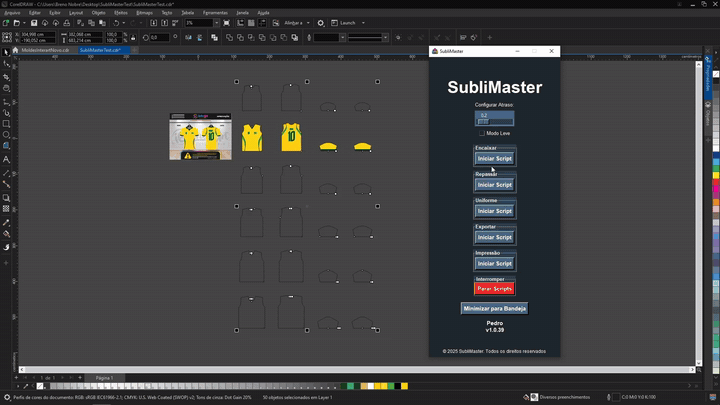Toggle the Show rulers icon
Screen dimensions: 720x405
pos(240,23)
